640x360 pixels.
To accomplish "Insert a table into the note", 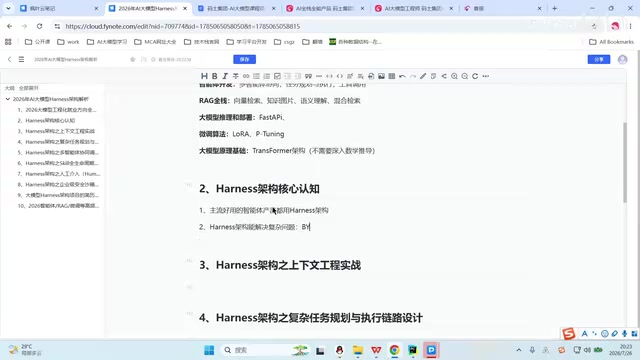I will click(392, 76).
